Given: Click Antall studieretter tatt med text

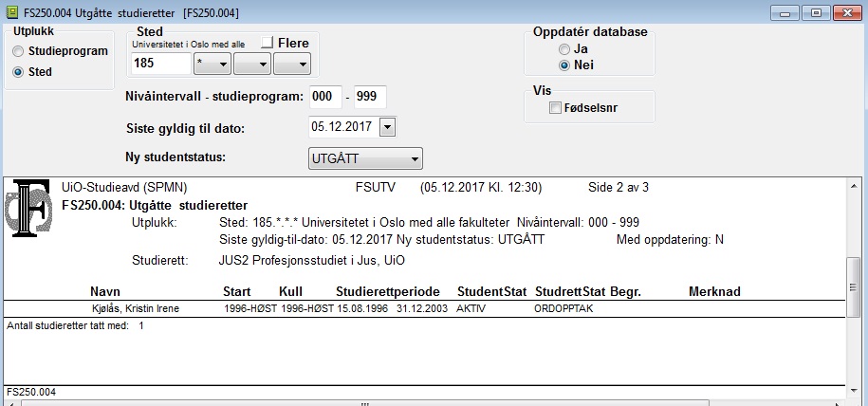Looking at the screenshot, I should pos(67,325).
